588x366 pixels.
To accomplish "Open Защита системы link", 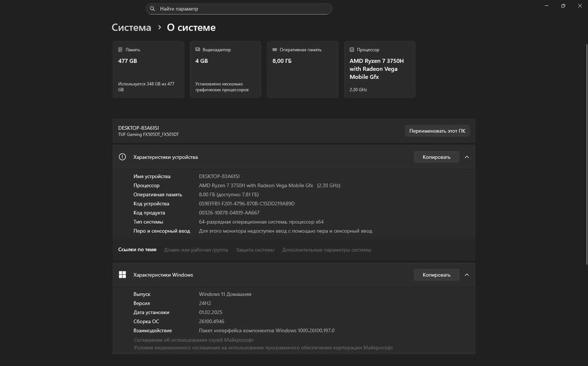I will coord(255,250).
